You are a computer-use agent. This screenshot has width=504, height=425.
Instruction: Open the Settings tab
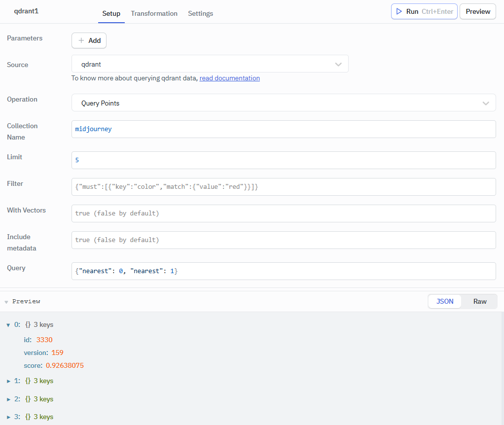[200, 13]
